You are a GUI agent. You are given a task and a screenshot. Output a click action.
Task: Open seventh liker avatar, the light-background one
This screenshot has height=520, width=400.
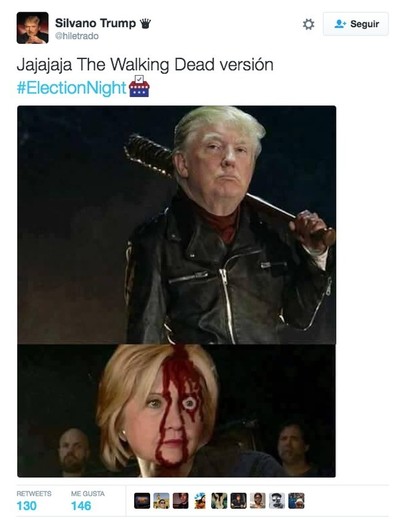point(258,501)
